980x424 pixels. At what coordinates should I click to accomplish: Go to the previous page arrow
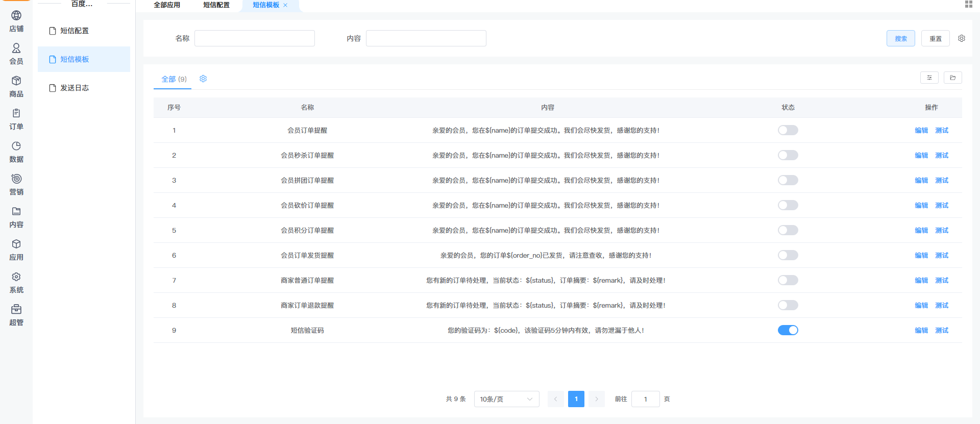pyautogui.click(x=556, y=399)
